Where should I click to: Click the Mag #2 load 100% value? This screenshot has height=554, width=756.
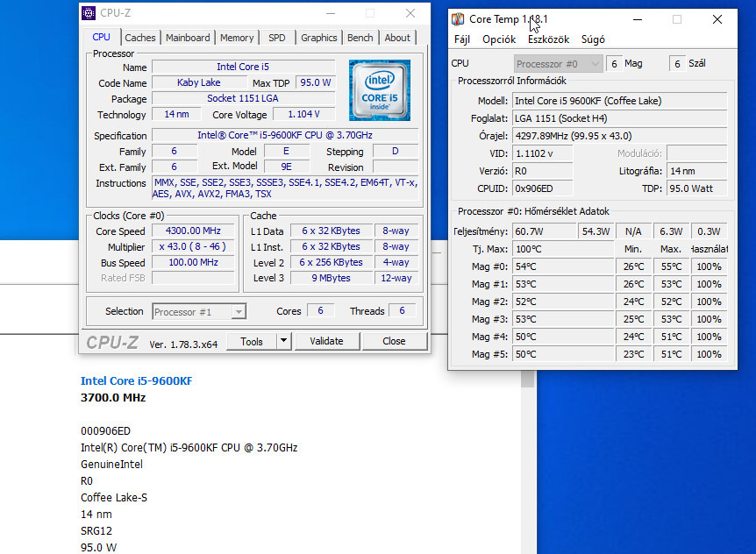[709, 302]
